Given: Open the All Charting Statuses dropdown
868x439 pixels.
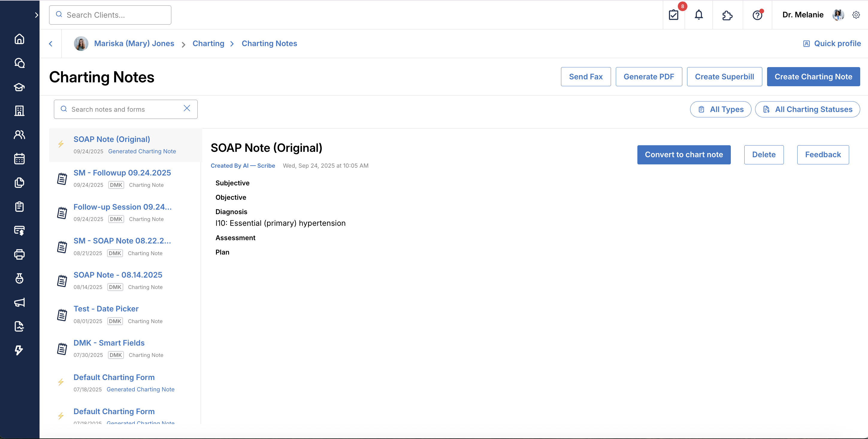Looking at the screenshot, I should click(807, 109).
